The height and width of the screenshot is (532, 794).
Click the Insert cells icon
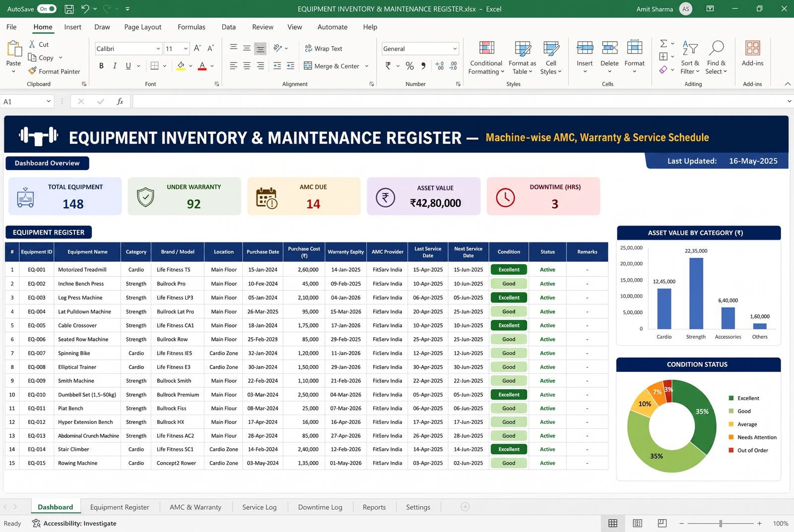click(x=585, y=48)
